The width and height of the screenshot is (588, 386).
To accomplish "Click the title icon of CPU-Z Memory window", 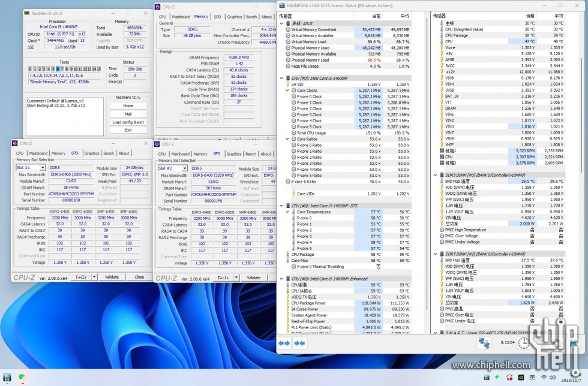I will 157,7.
